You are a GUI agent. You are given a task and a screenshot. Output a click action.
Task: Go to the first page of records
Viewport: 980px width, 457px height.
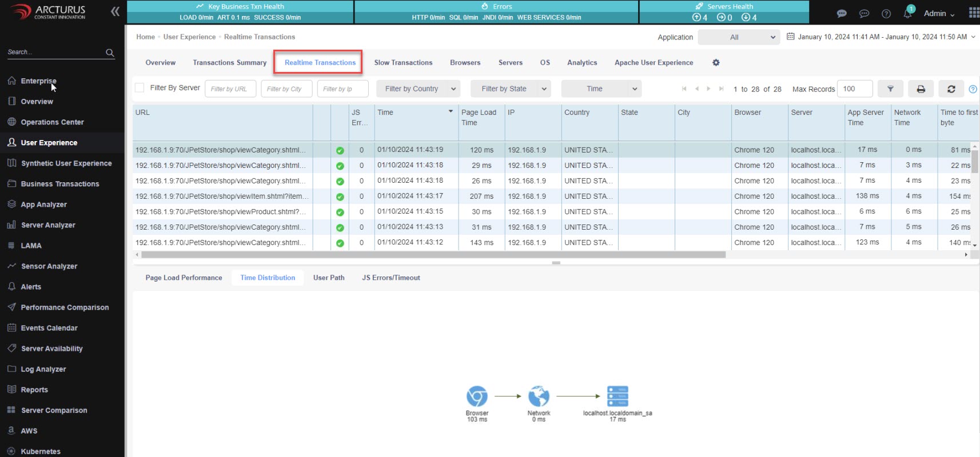pyautogui.click(x=684, y=89)
